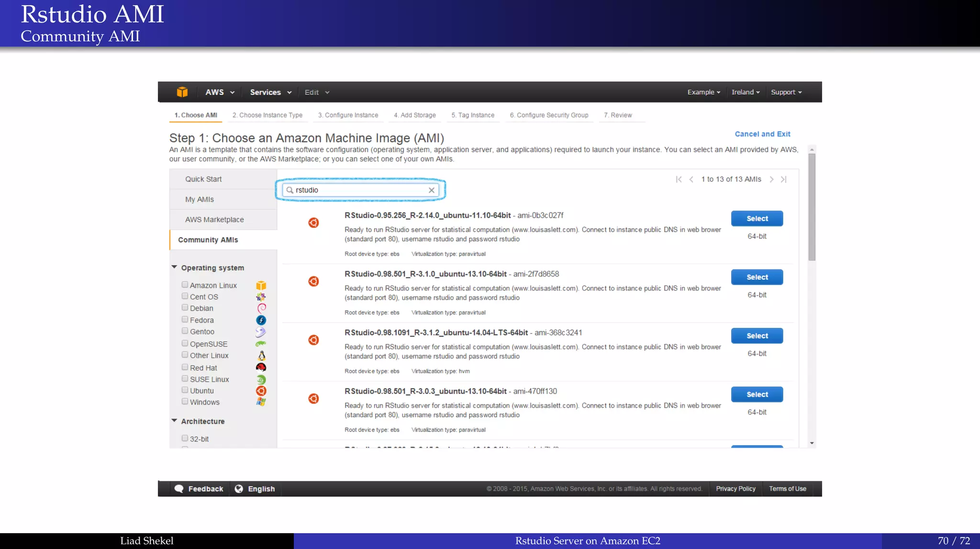
Task: Open the Privacy Policy link
Action: (x=735, y=489)
